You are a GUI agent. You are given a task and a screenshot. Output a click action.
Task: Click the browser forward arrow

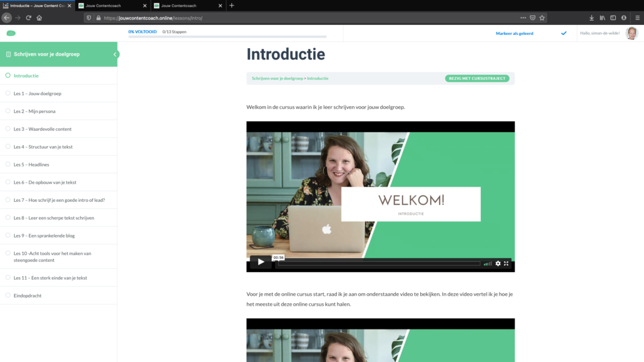point(18,18)
